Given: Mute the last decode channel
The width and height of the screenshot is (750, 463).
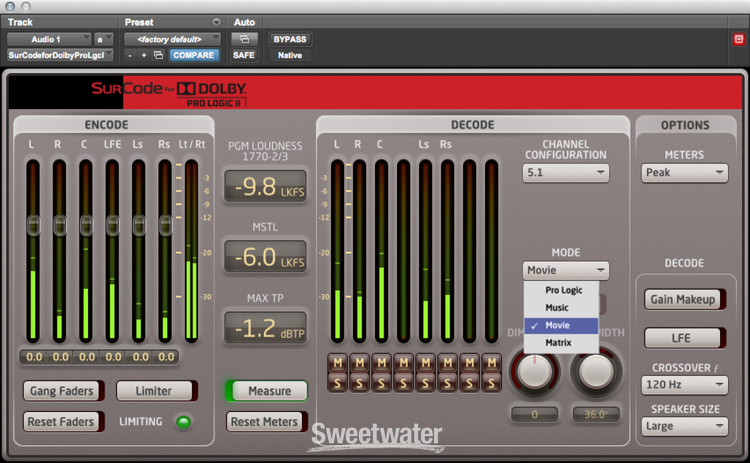Looking at the screenshot, I should tap(492, 361).
